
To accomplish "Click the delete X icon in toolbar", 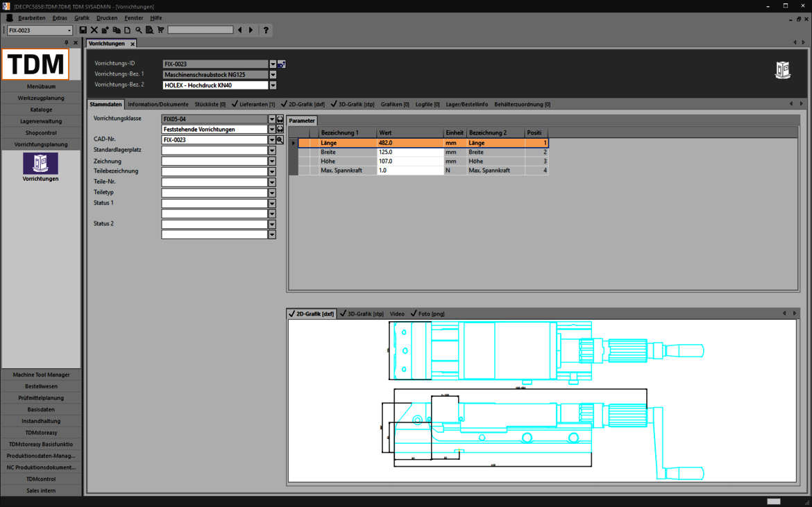I will pos(94,30).
